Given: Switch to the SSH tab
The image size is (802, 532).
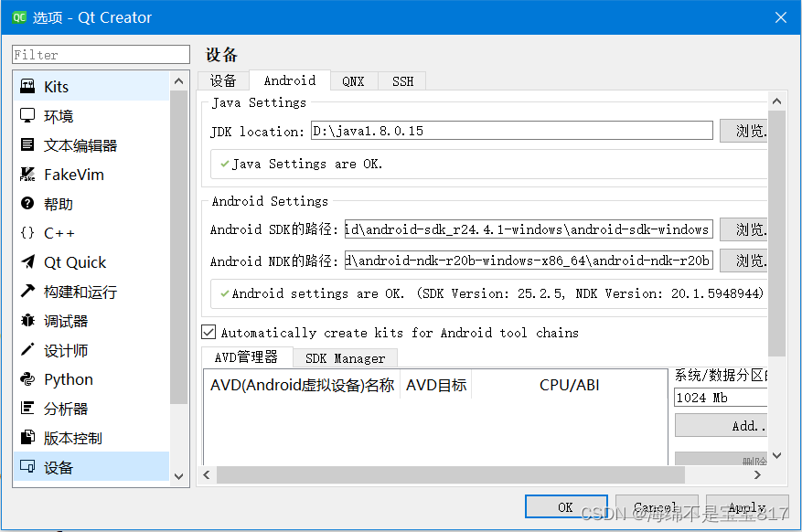Looking at the screenshot, I should point(402,81).
